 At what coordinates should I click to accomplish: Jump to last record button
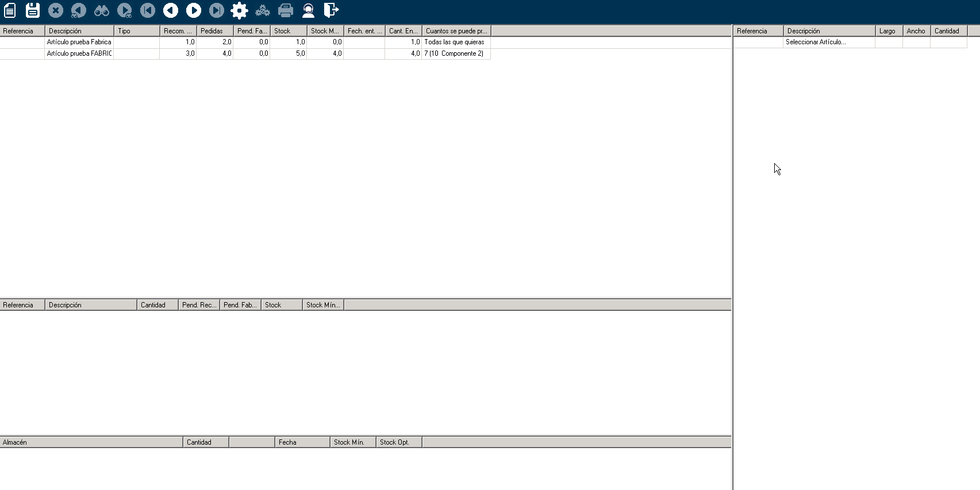click(217, 10)
